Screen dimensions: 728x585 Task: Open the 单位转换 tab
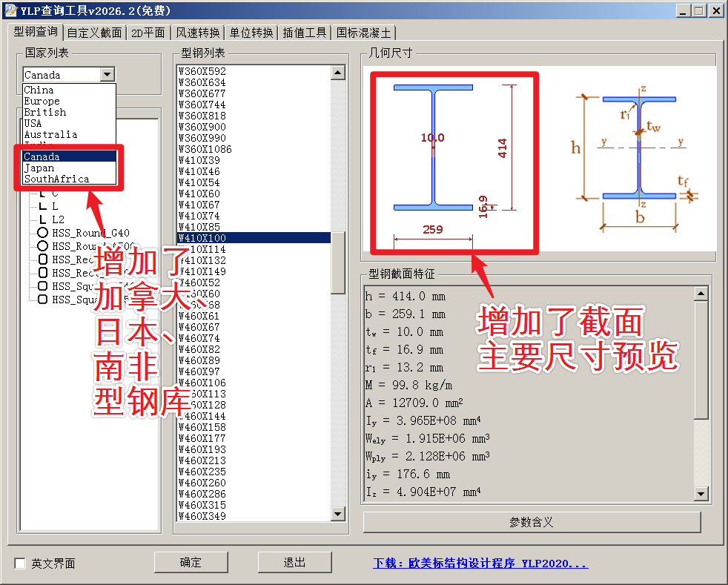[251, 33]
